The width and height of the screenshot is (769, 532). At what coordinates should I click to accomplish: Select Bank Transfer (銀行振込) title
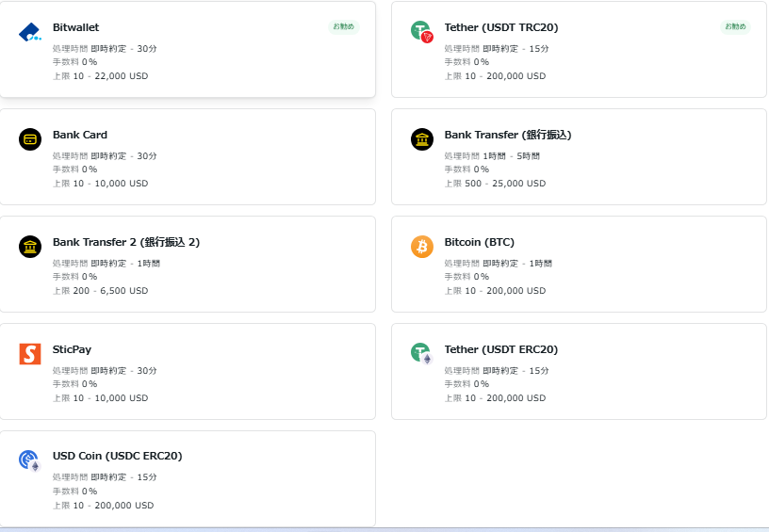point(508,135)
